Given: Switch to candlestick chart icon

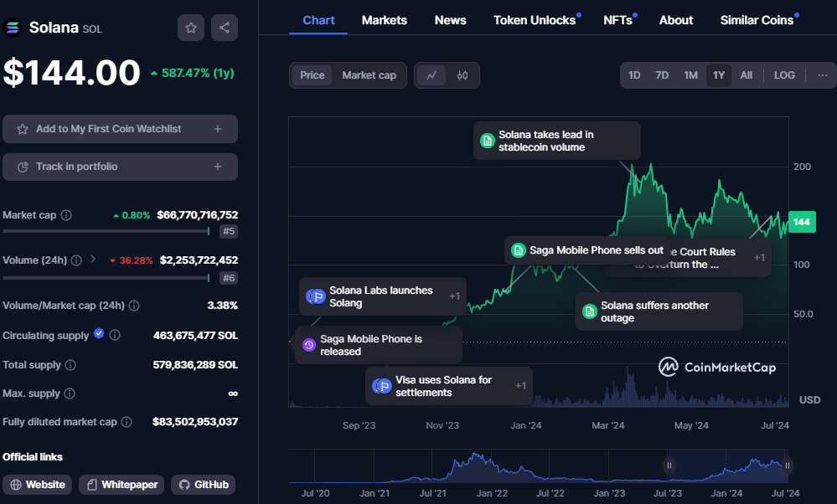Looking at the screenshot, I should tap(462, 75).
